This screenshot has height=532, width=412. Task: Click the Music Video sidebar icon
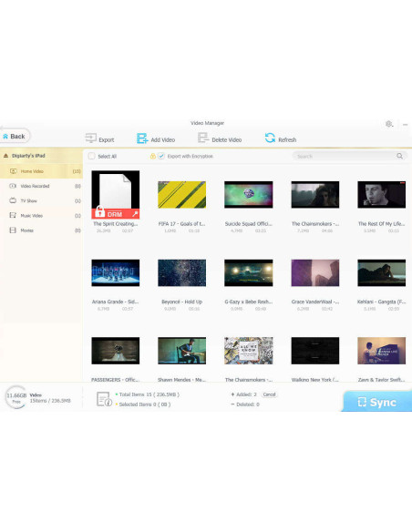click(13, 216)
